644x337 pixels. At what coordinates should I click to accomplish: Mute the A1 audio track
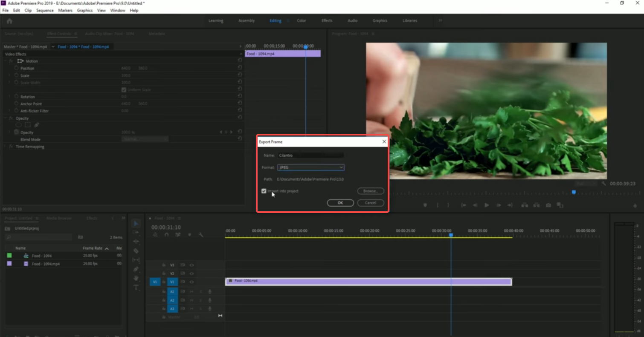[x=191, y=292]
